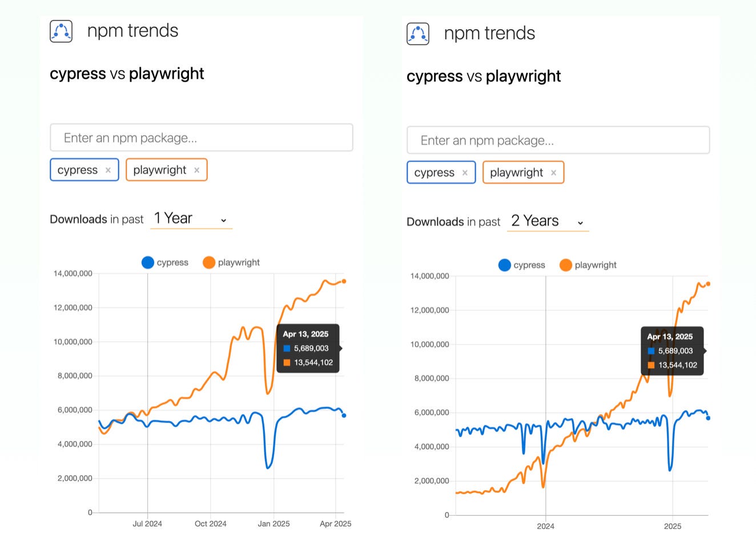
Task: Click the blue cypress endpoint in 2 Years chart
Action: [708, 418]
